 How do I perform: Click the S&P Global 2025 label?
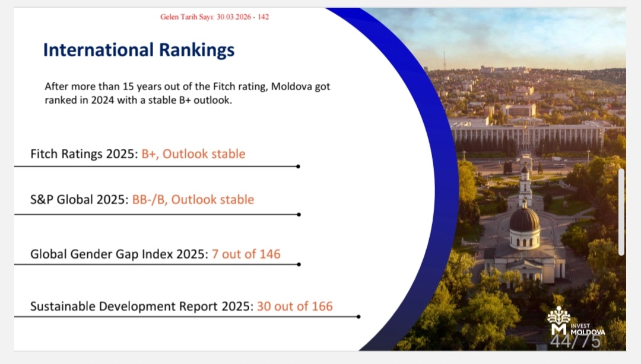(79, 200)
